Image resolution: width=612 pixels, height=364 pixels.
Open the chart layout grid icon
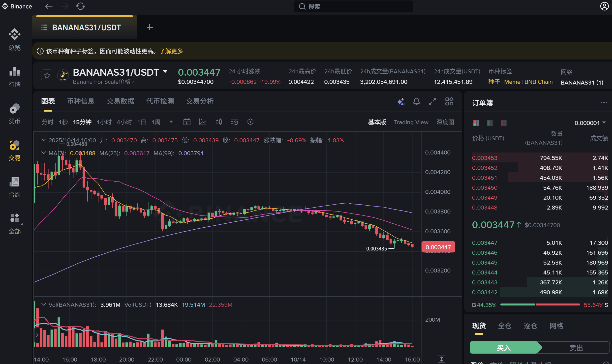(x=449, y=101)
